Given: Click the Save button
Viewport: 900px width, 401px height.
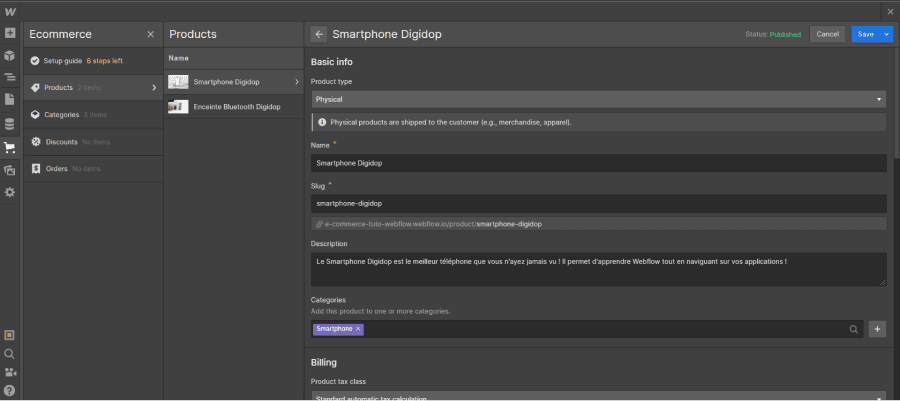Looking at the screenshot, I should 866,34.
